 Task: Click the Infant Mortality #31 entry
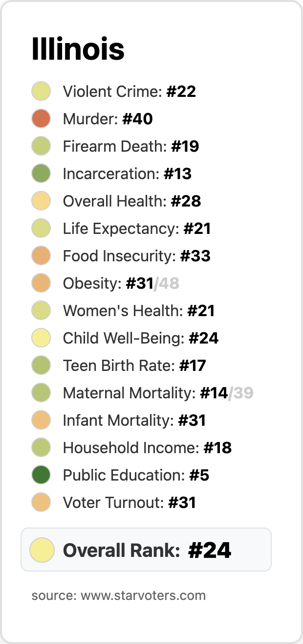click(x=134, y=420)
